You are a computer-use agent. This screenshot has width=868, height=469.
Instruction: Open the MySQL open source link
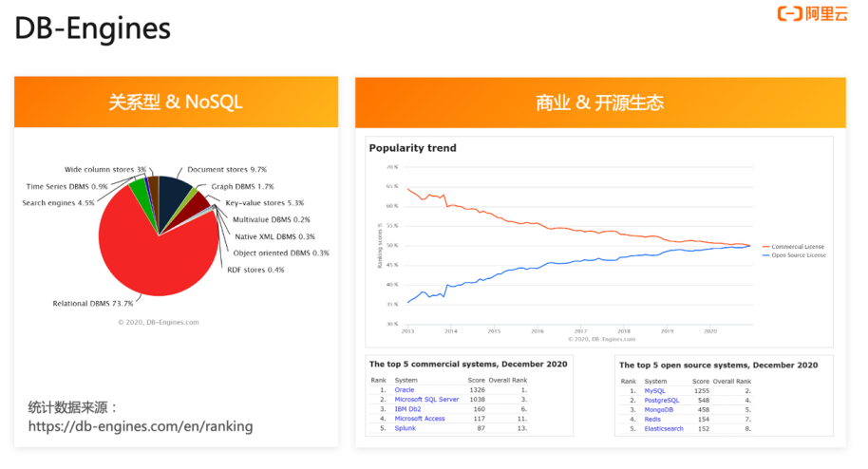(x=655, y=391)
